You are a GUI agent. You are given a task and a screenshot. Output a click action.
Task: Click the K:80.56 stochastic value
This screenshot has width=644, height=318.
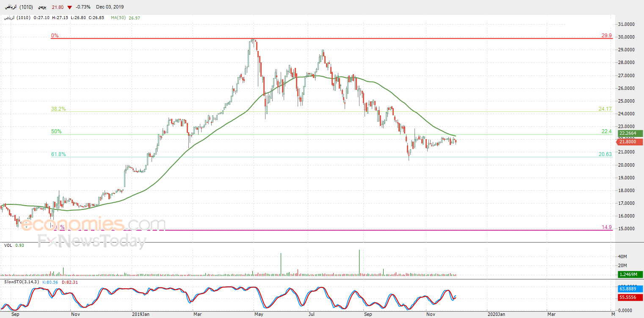(x=50, y=282)
